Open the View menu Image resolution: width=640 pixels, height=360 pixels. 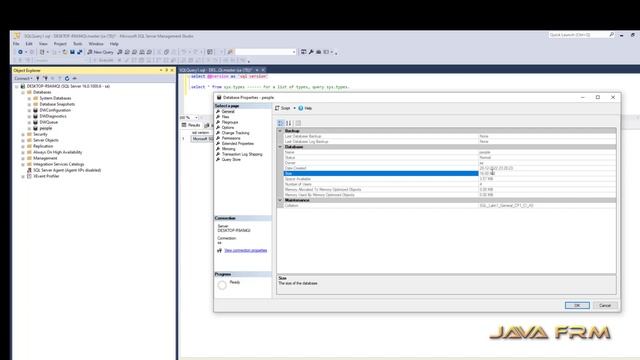[43, 44]
